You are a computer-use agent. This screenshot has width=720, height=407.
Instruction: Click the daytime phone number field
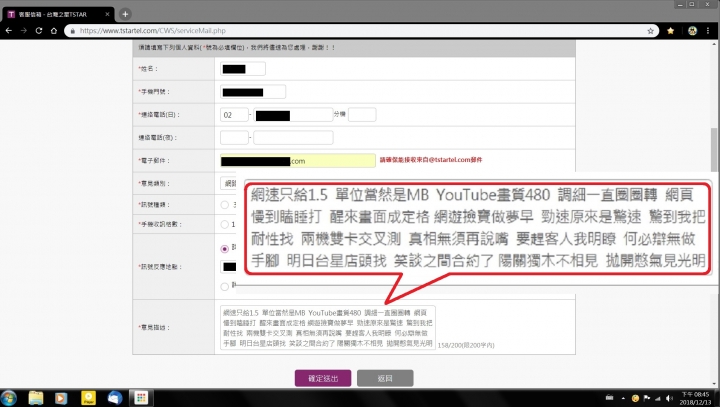pos(293,115)
